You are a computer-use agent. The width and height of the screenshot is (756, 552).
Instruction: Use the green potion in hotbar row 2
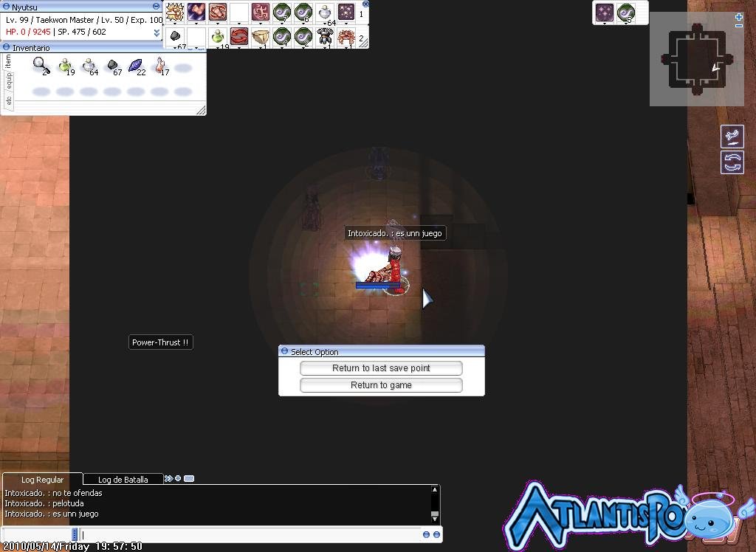point(218,37)
